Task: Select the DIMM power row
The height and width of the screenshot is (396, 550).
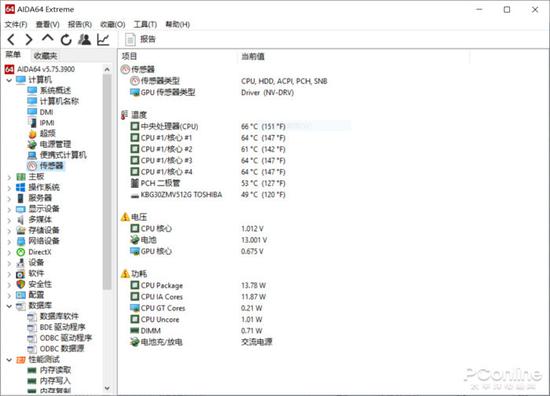Action: click(x=196, y=331)
